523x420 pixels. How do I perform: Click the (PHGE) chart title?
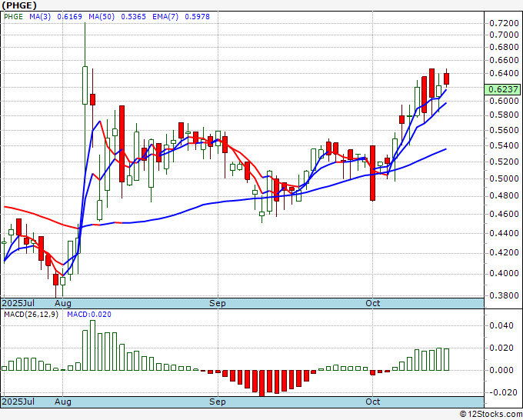pyautogui.click(x=19, y=5)
